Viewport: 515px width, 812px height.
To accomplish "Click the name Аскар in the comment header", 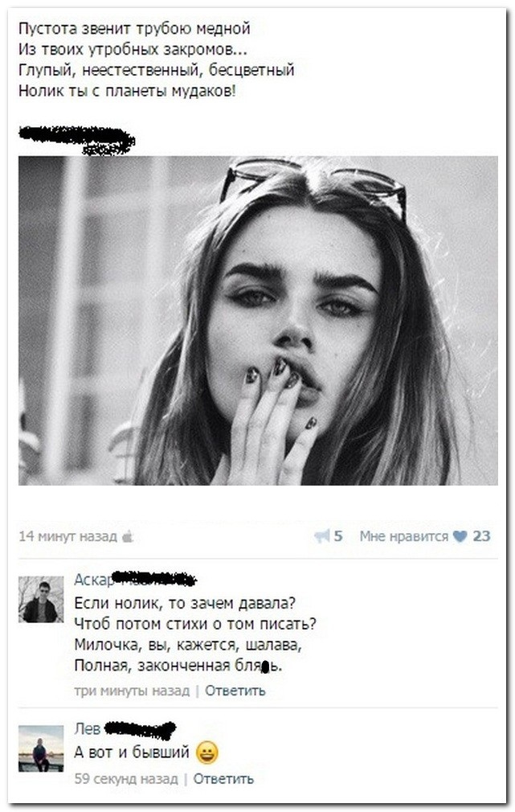I will click(x=93, y=580).
